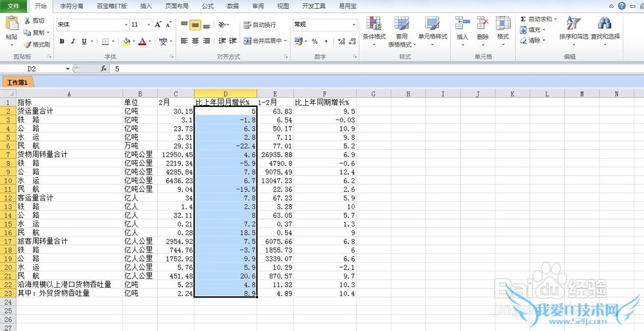Open the merge and center dropdown arrow
Image resolution: width=644 pixels, height=331 pixels.
[285, 41]
